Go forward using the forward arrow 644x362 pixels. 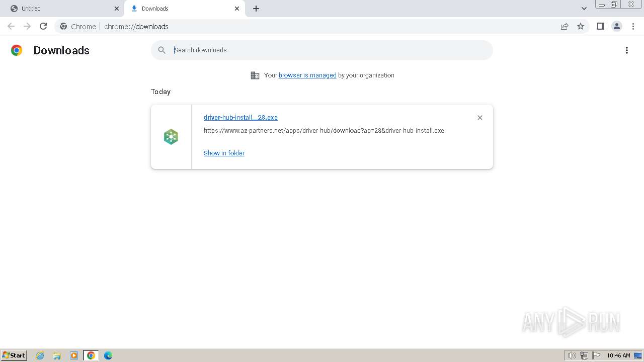click(27, 26)
